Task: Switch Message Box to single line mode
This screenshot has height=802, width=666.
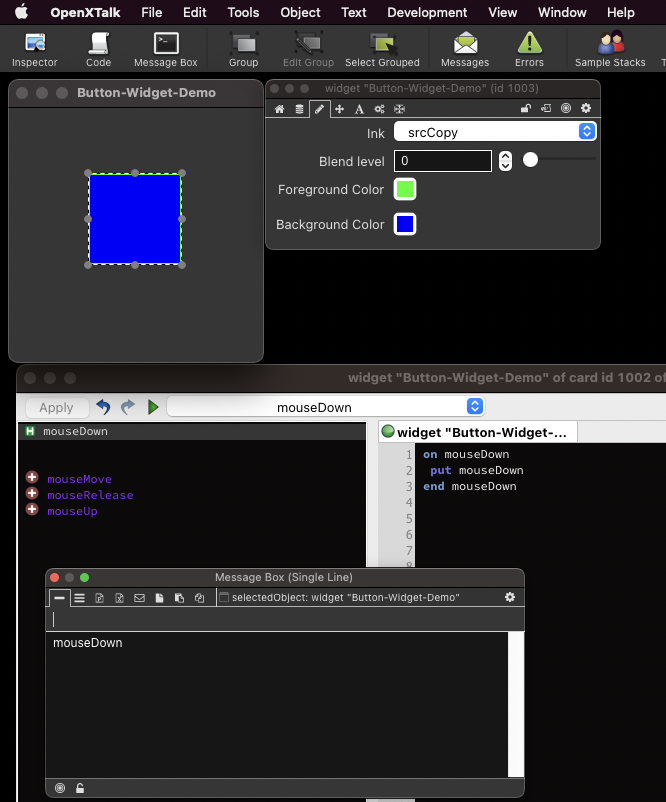Action: pyautogui.click(x=59, y=598)
